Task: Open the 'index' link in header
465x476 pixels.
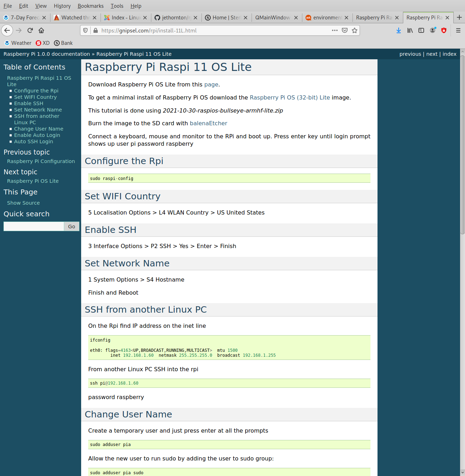Action: pos(449,54)
